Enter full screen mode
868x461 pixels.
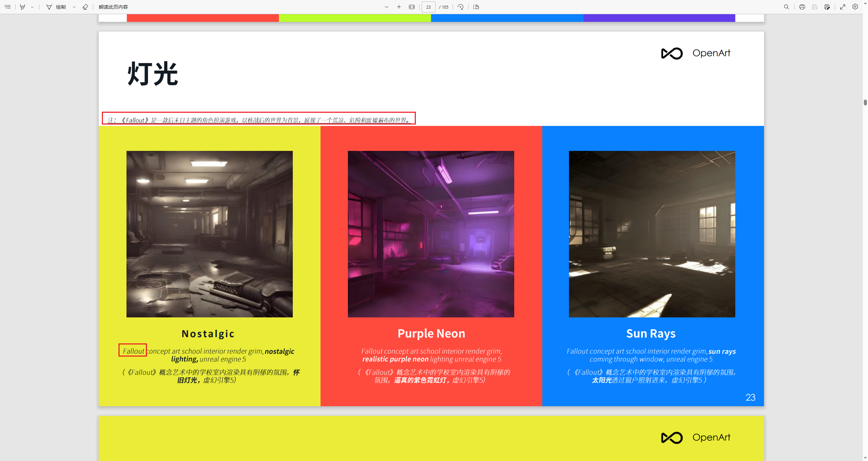pyautogui.click(x=843, y=7)
